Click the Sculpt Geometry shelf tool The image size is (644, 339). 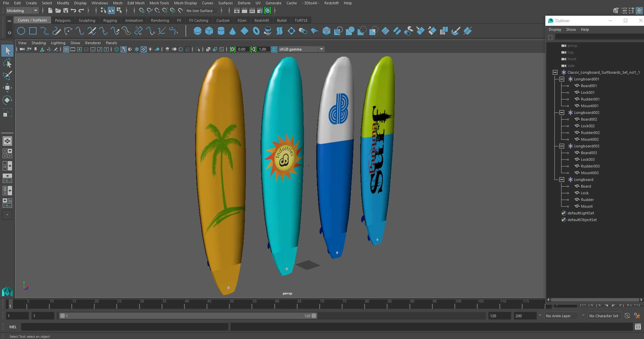[455, 31]
